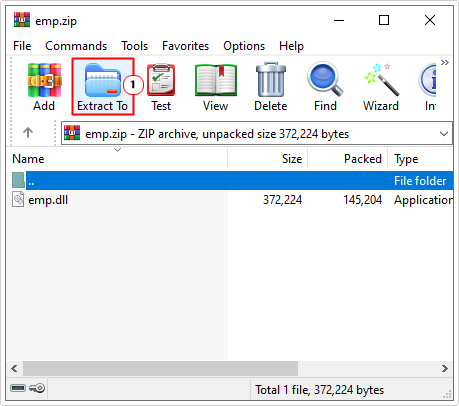Maximize the emp.zip window

(x=384, y=20)
